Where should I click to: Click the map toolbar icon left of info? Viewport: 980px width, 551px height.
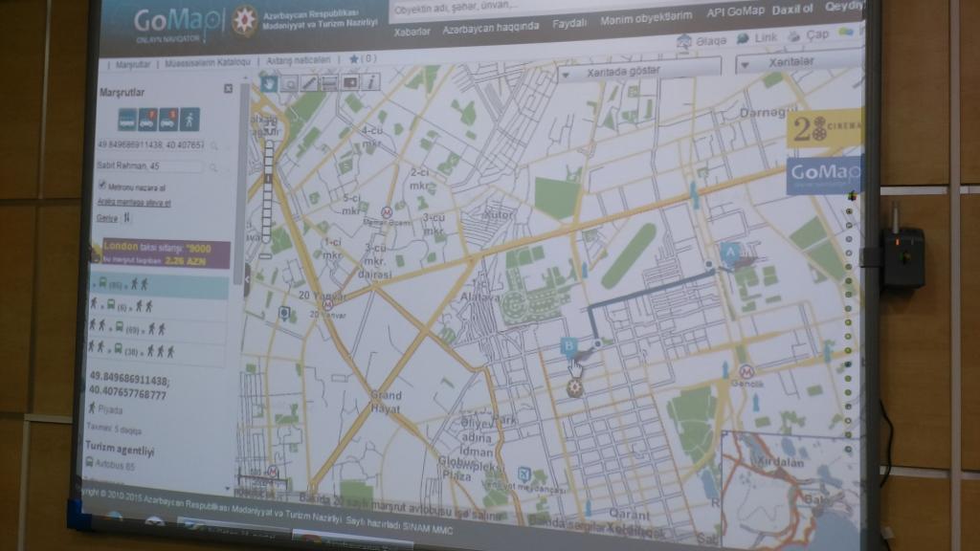(350, 82)
